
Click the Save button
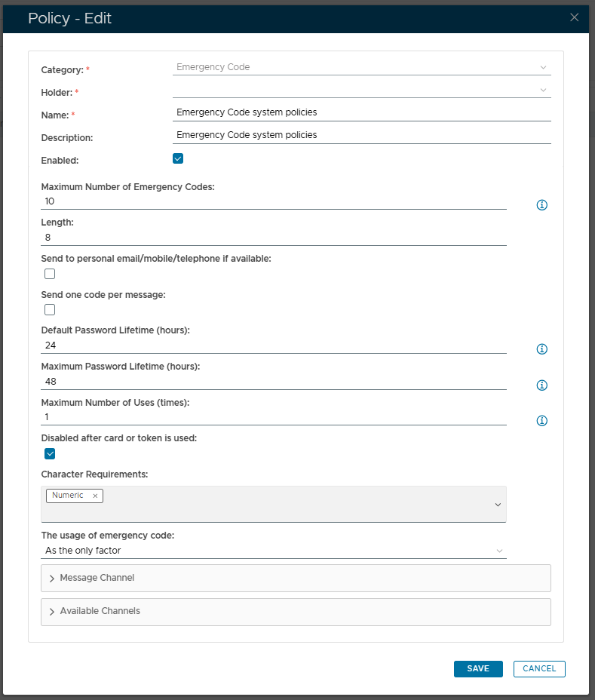click(478, 668)
